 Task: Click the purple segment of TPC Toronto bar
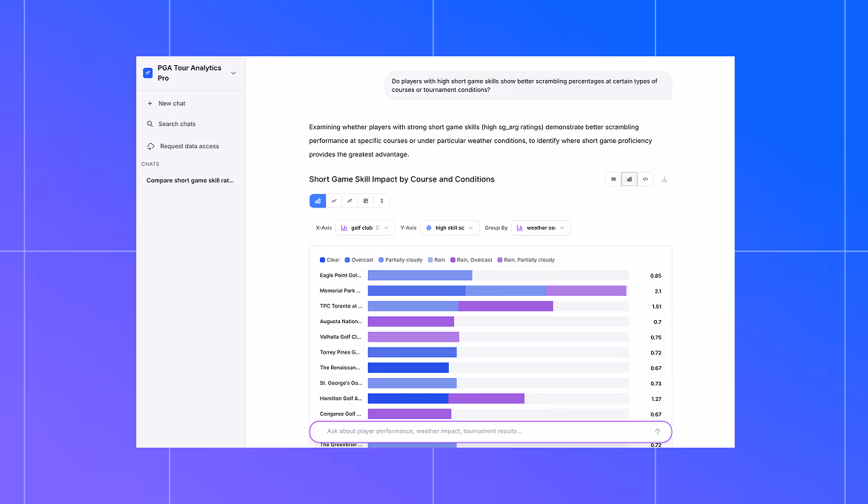coord(505,306)
